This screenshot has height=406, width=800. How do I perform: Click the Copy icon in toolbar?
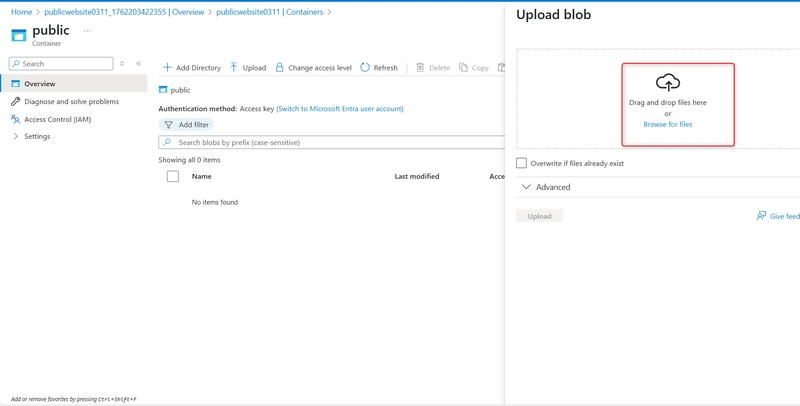[464, 68]
